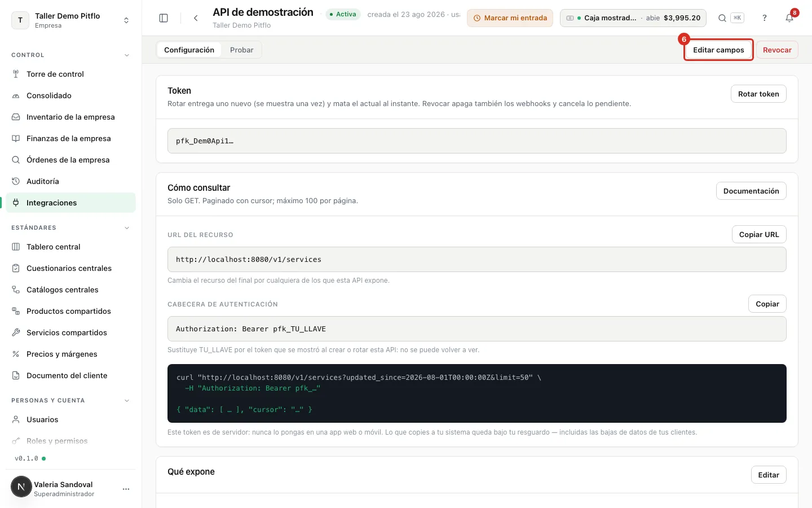Click the Auditoría history icon
The image size is (812, 508).
coord(16,181)
